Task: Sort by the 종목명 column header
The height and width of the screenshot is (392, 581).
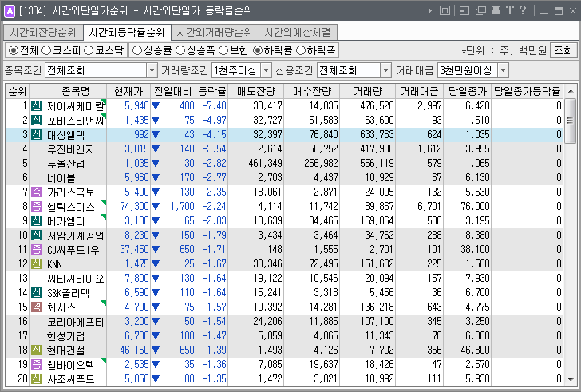Action: pyautogui.click(x=76, y=91)
